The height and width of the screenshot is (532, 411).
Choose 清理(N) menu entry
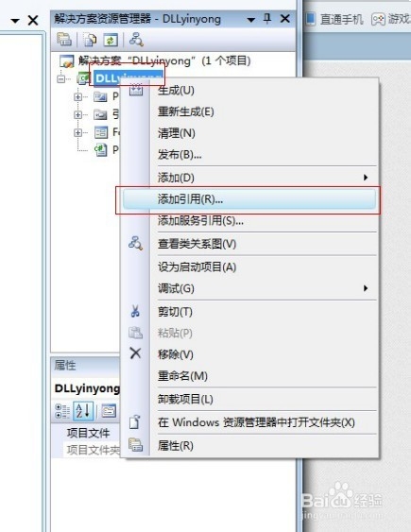click(249, 133)
